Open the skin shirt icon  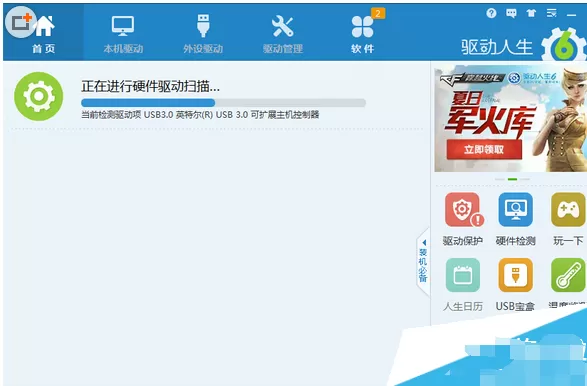coord(531,13)
